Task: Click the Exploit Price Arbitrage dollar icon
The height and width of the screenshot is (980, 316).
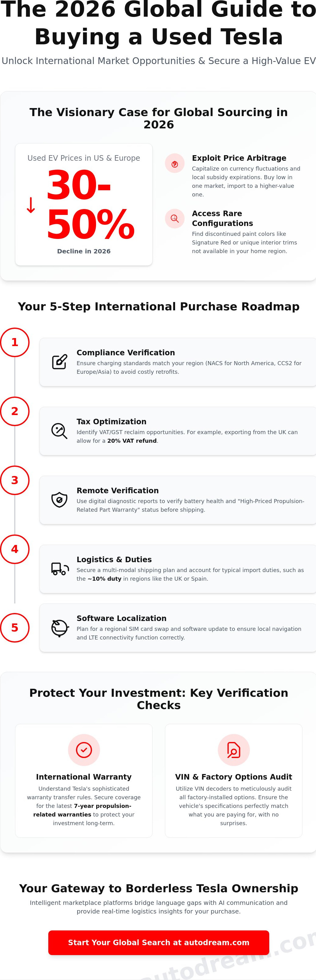Action: click(x=174, y=163)
